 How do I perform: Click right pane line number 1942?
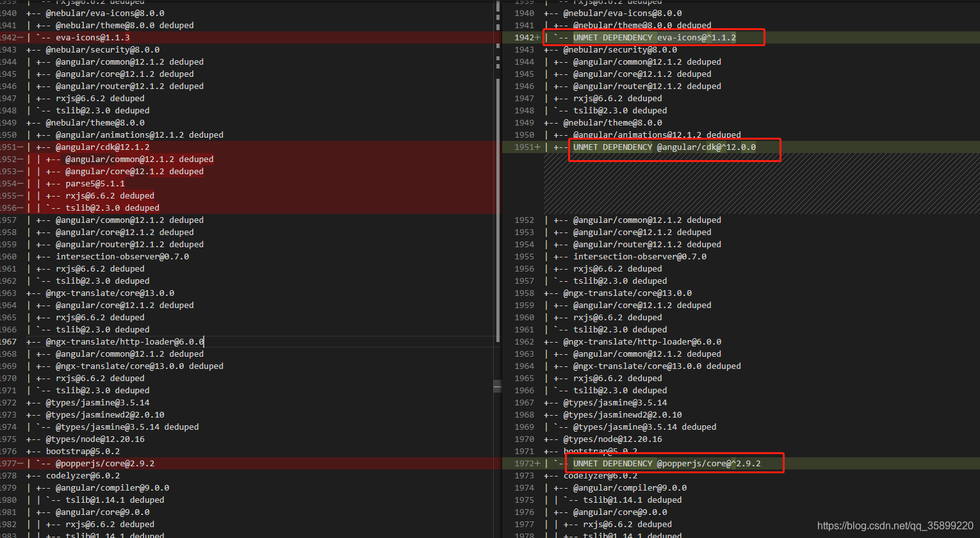(524, 38)
